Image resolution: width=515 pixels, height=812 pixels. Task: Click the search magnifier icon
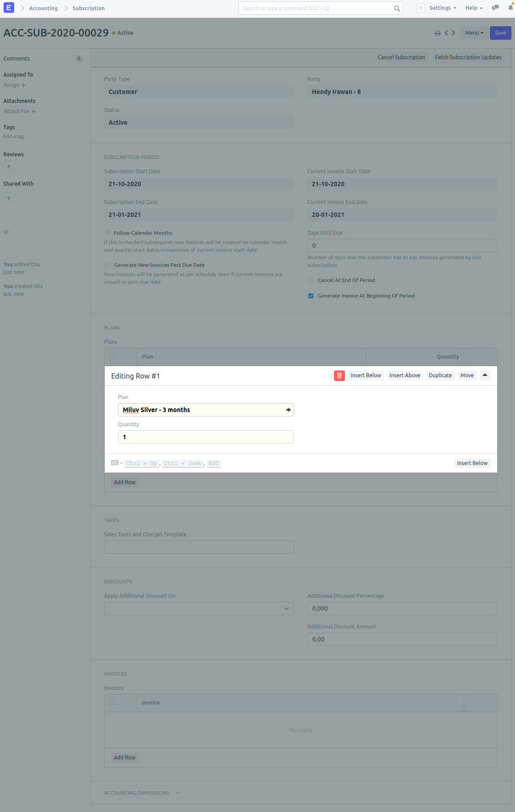tap(396, 8)
